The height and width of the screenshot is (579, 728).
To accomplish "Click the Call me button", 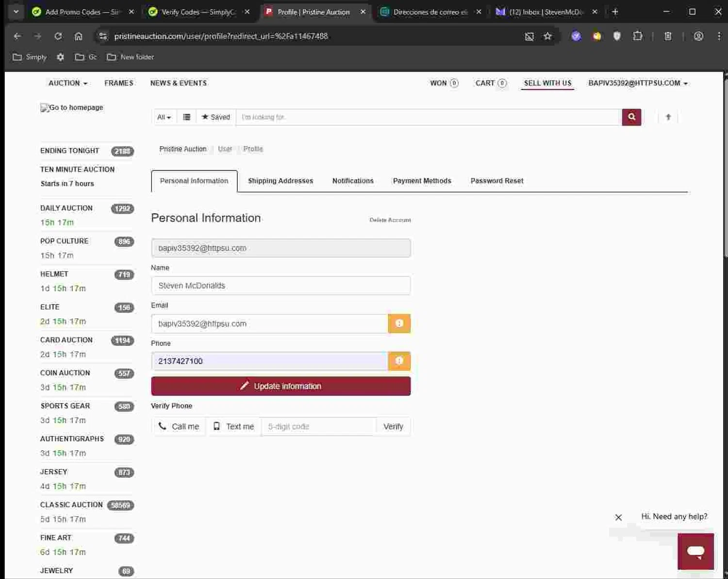I will point(179,426).
